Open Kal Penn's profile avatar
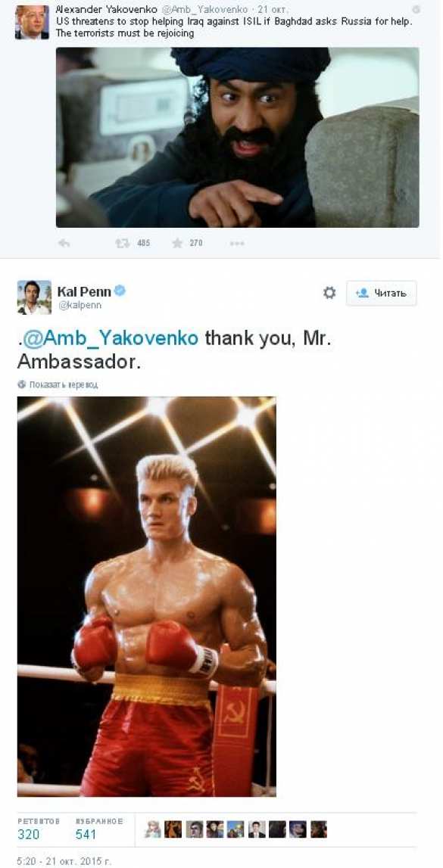This screenshot has height=868, width=443. (x=34, y=297)
